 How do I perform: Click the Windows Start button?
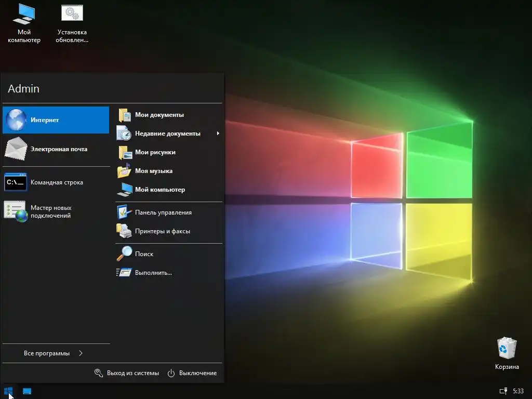pyautogui.click(x=8, y=391)
